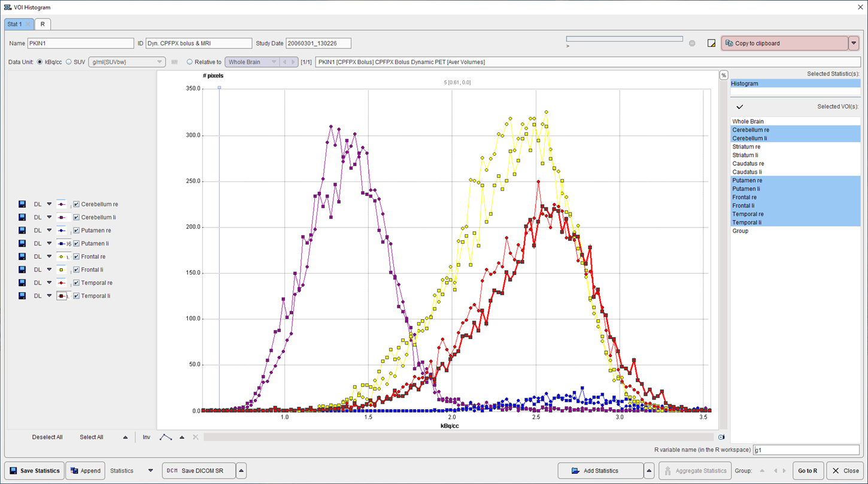Uncheck the Putamen re curve checkbox
Screen dimensions: 868x484
coord(76,231)
